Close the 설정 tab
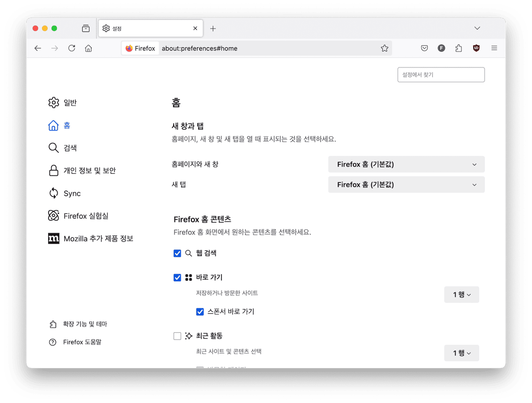Image resolution: width=532 pixels, height=403 pixels. coord(195,28)
